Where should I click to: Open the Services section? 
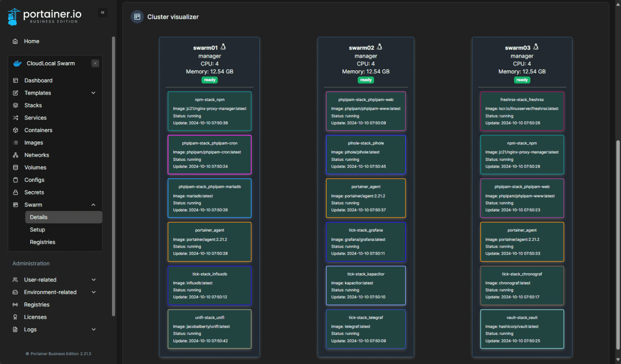point(15,118)
